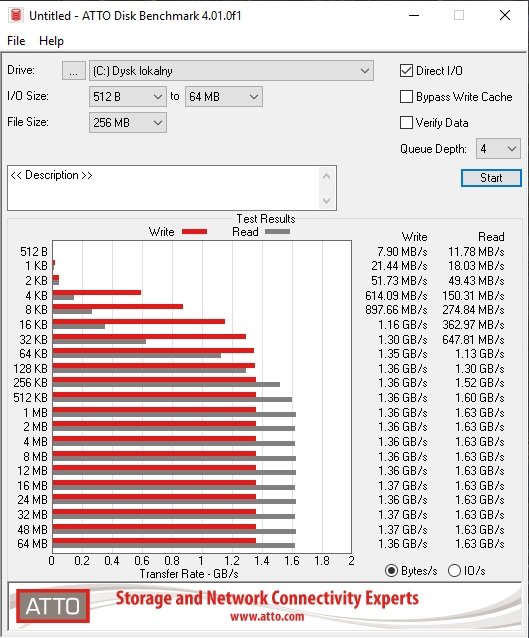Disable the Direct I/O checkbox

406,71
